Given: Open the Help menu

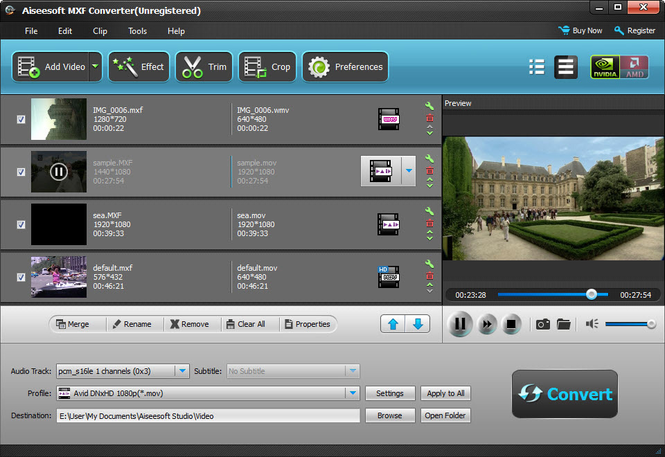Looking at the screenshot, I should 176,31.
